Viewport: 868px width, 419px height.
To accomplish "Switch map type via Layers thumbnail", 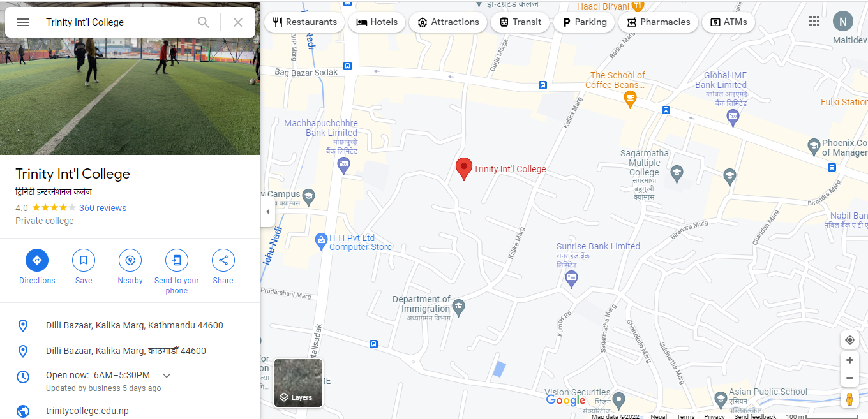I will pos(298,383).
